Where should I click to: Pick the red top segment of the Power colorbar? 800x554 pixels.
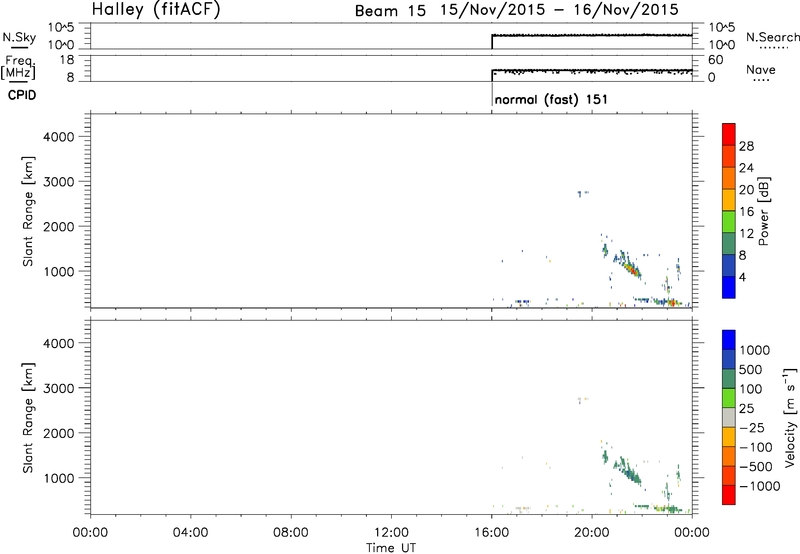[729, 135]
